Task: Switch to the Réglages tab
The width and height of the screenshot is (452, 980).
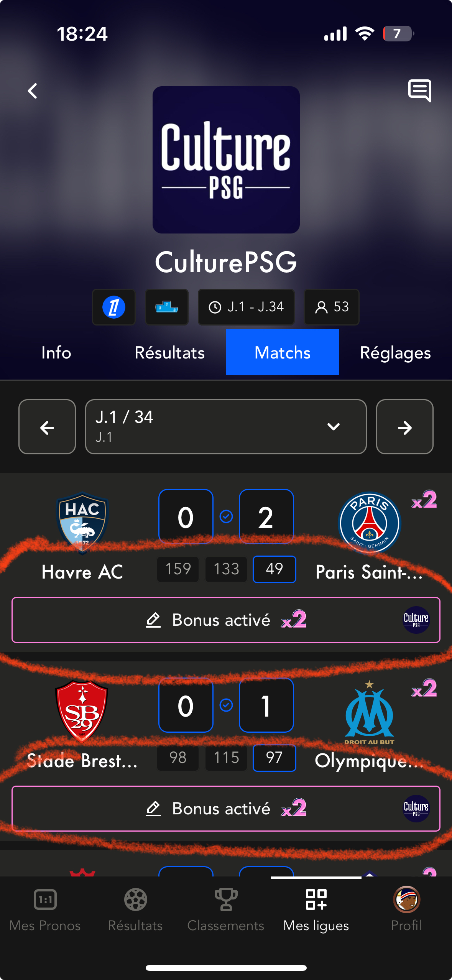Action: 395,352
